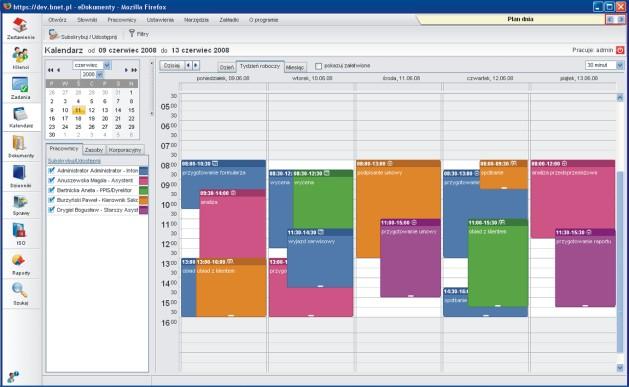Click calendar scrollbar up arrow
The height and width of the screenshot is (387, 629).
coord(620,97)
